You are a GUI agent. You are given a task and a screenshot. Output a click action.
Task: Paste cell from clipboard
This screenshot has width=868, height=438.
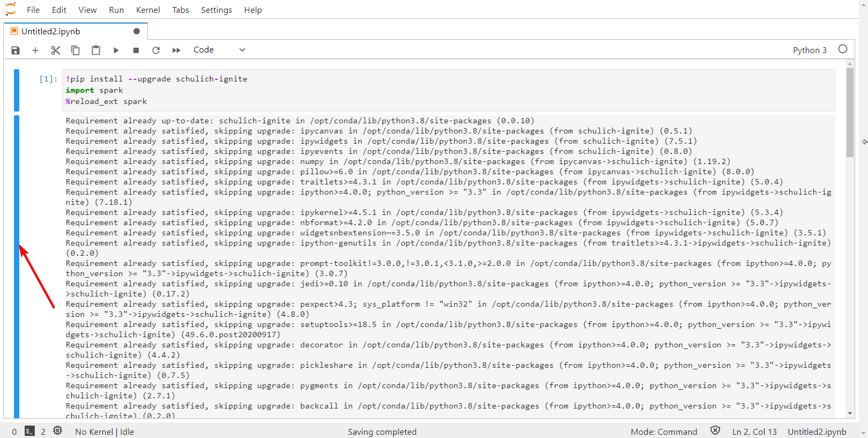click(96, 50)
